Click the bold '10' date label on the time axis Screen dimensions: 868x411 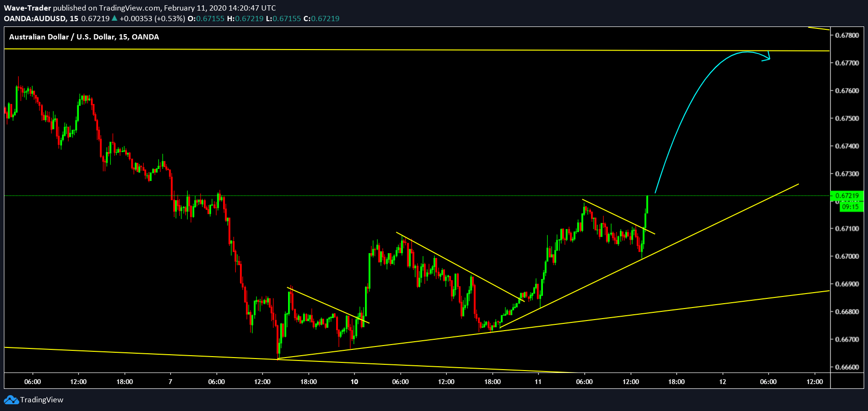coord(354,382)
